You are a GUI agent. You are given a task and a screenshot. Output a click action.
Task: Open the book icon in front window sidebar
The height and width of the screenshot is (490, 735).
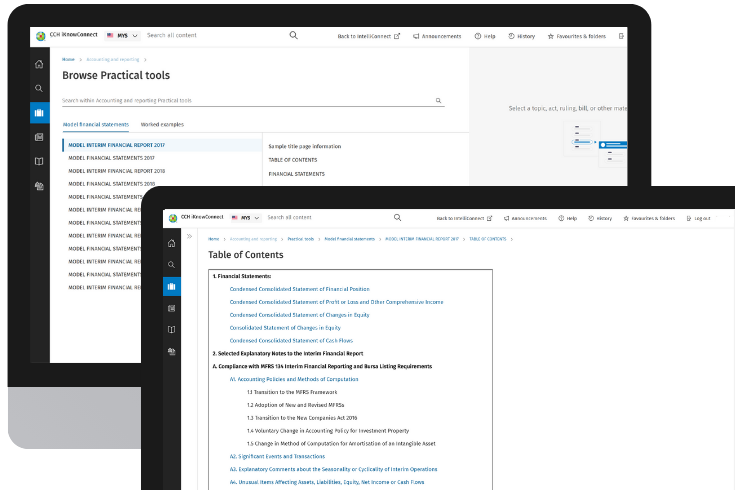[x=172, y=329]
